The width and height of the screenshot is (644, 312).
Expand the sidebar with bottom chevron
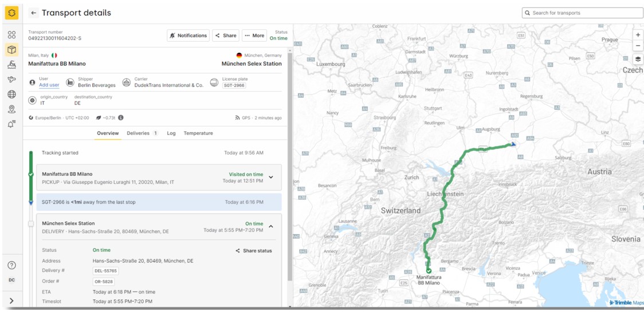tap(11, 301)
